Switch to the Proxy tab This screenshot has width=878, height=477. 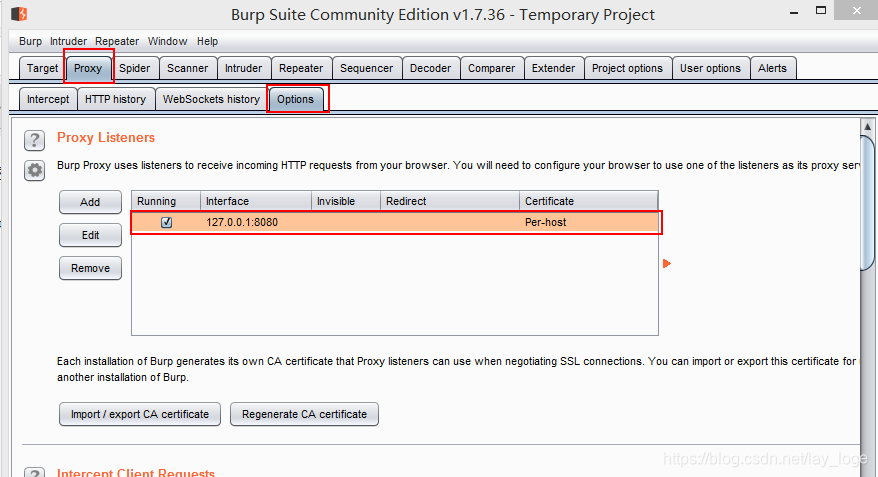tap(88, 68)
